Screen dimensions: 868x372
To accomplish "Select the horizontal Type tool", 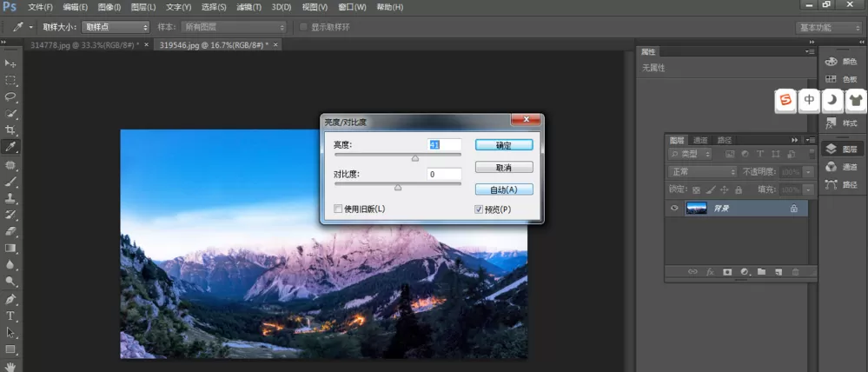I will pos(10,316).
